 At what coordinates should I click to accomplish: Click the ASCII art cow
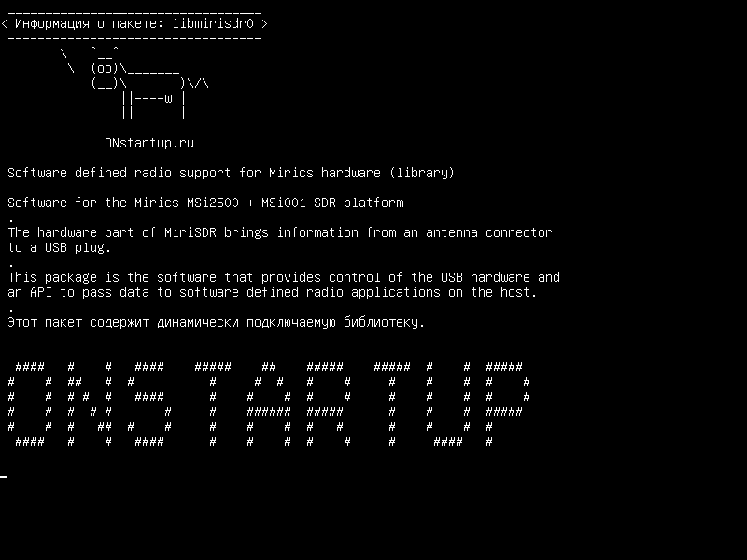134,82
